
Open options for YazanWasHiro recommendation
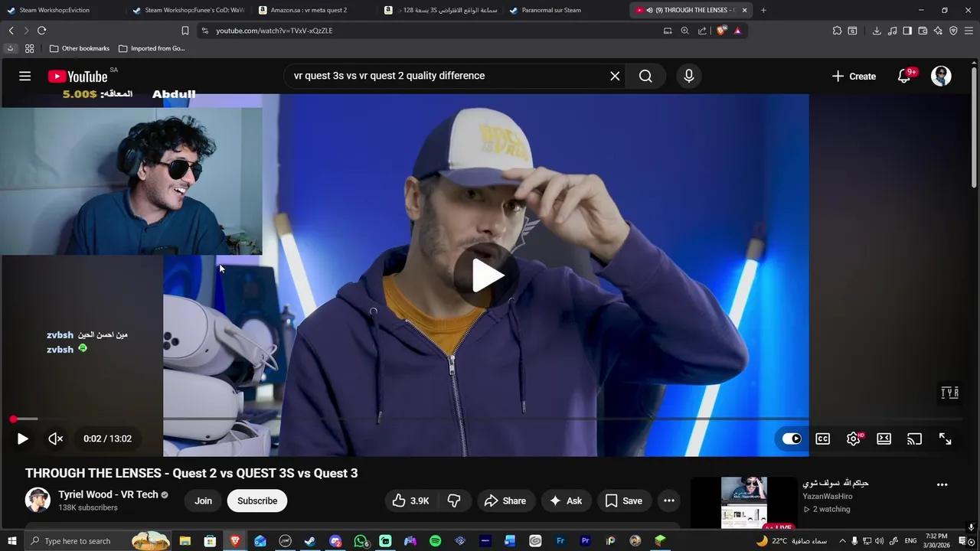coord(942,484)
